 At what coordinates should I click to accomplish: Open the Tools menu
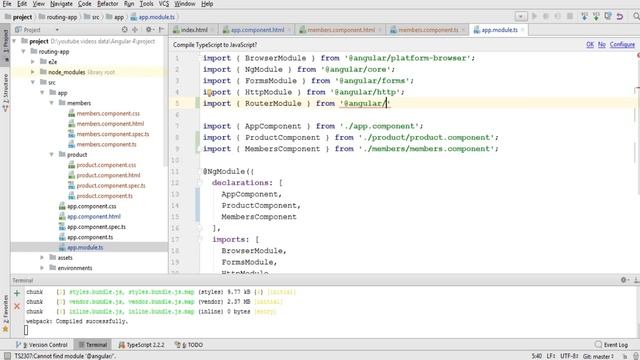146,4
